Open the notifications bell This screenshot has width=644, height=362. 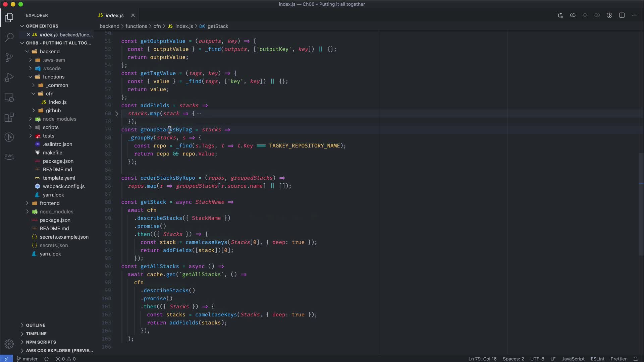[x=635, y=359]
